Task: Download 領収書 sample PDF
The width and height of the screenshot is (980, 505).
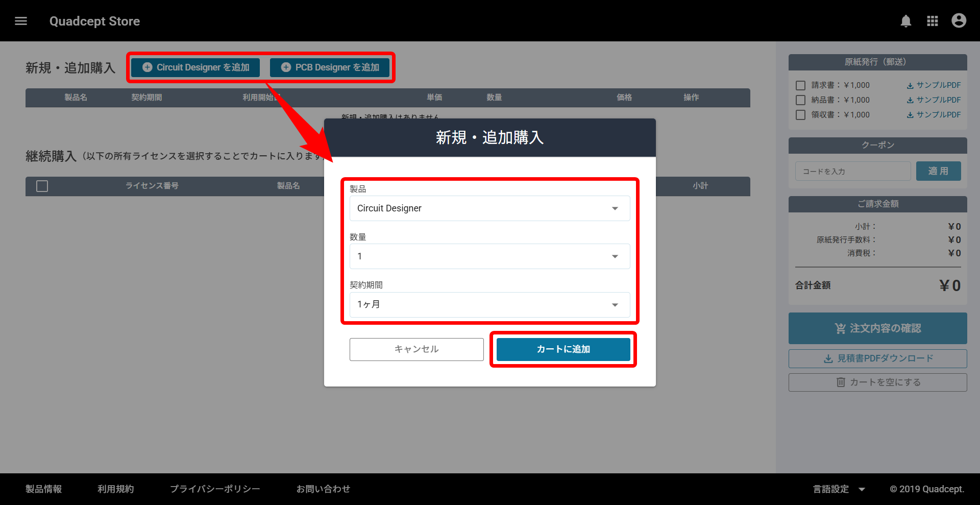Action: (x=934, y=115)
